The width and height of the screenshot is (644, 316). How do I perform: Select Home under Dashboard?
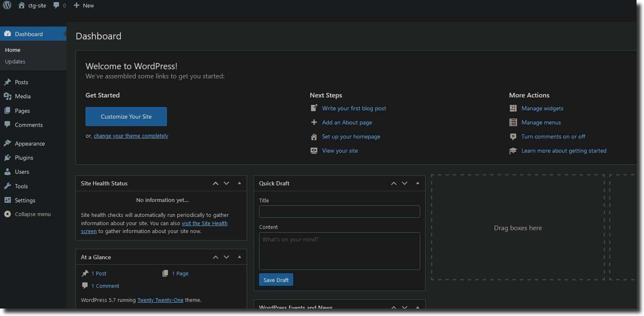click(13, 50)
